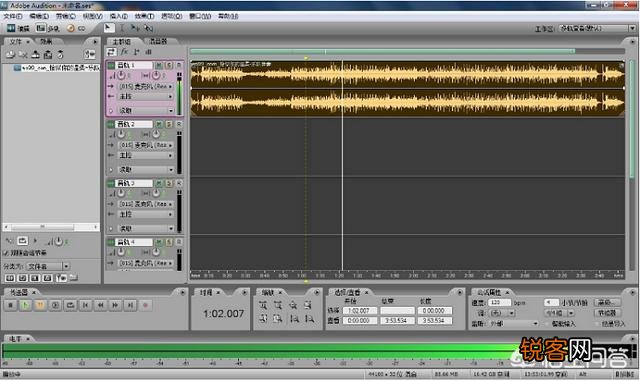640x381 pixels.
Task: Select the Scrub tool
Action: tap(148, 28)
